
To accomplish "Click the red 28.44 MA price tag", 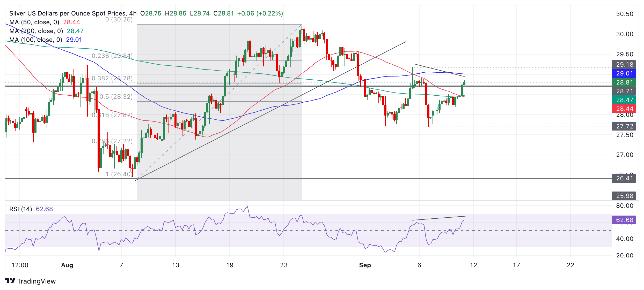I will [x=624, y=109].
